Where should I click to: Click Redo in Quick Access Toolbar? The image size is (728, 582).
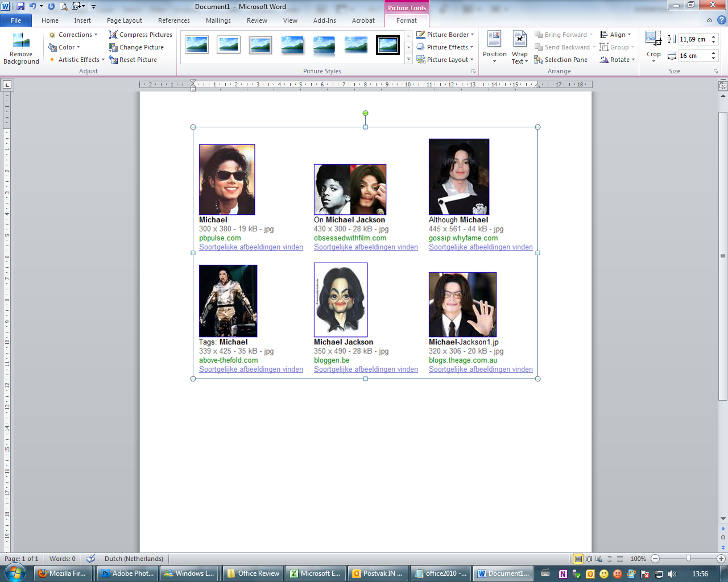click(x=51, y=6)
